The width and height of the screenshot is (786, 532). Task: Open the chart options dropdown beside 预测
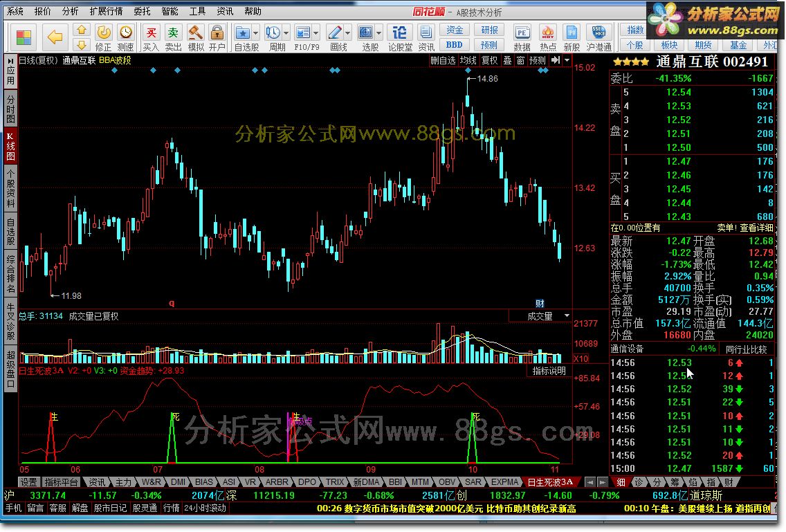click(x=567, y=60)
